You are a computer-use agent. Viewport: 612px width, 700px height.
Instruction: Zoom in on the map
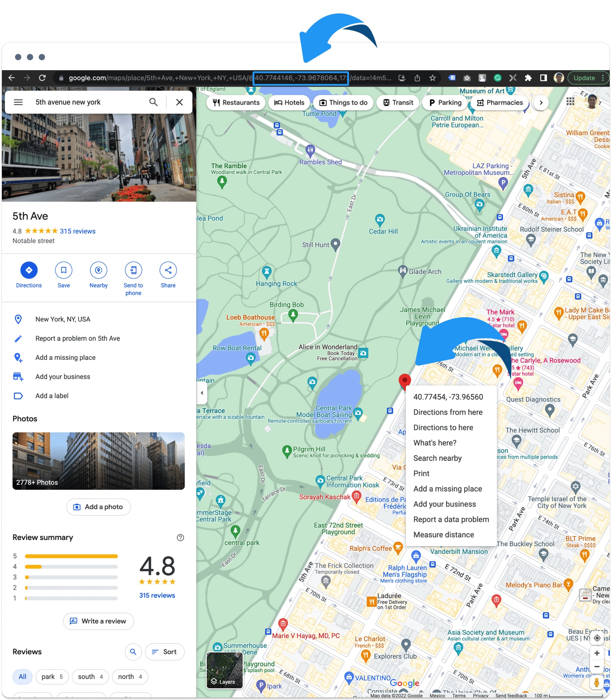[597, 653]
